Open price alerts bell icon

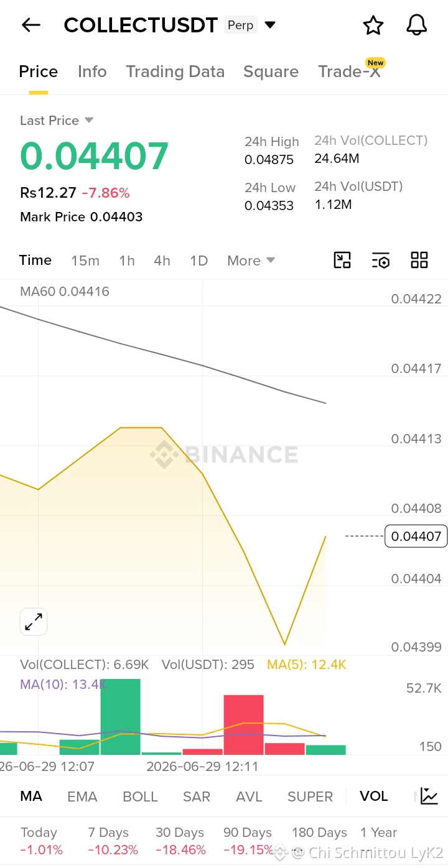point(417,25)
